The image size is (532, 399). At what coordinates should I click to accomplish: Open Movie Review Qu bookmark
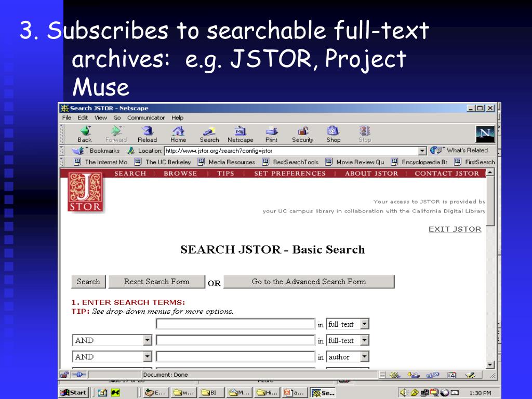click(355, 162)
